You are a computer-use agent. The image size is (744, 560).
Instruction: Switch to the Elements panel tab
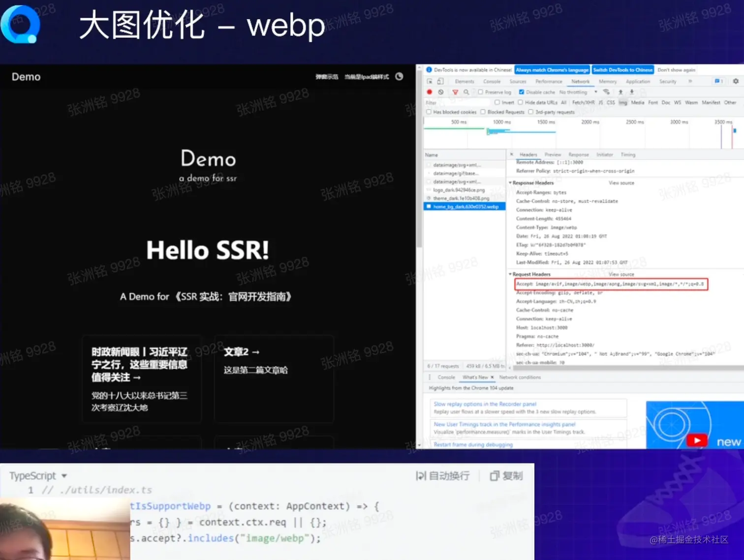(x=465, y=81)
